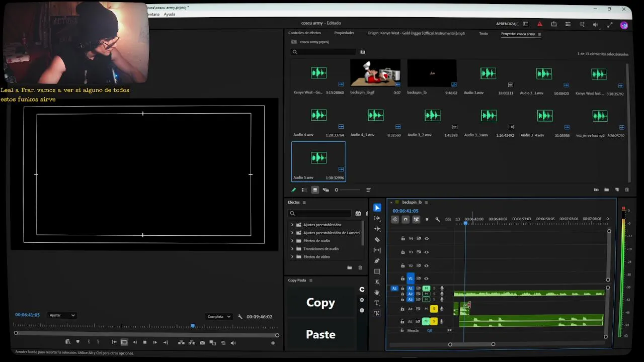Expand Ajustes preestablecidos de Lumetri folder
The image size is (644, 362).
pyautogui.click(x=292, y=233)
